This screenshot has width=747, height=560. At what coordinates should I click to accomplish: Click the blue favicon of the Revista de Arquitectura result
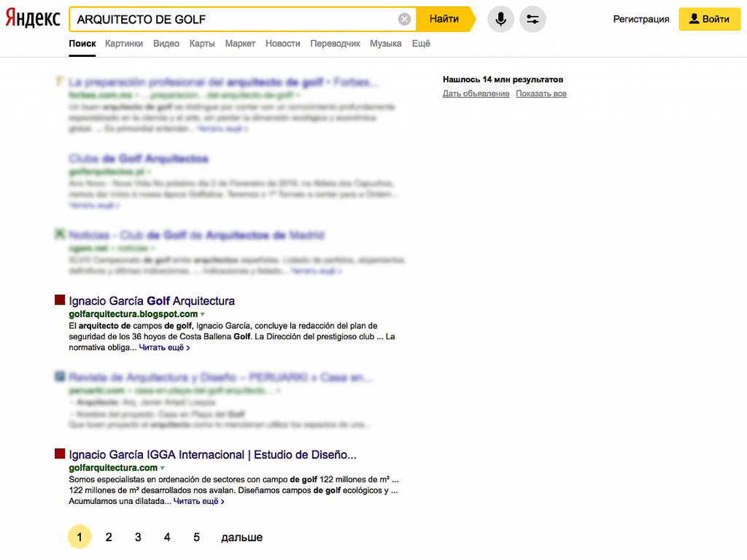click(60, 377)
